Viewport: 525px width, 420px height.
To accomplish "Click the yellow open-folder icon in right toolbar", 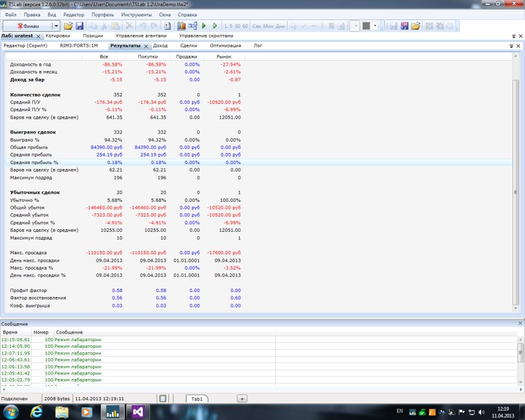I will point(416,26).
